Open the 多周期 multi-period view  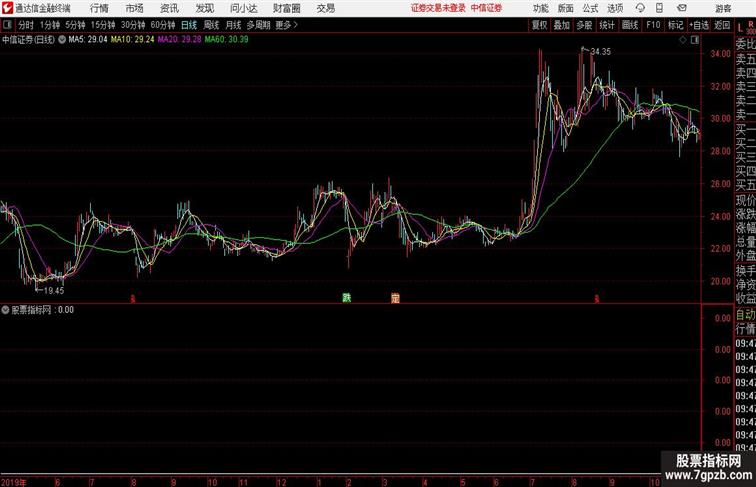pos(258,25)
